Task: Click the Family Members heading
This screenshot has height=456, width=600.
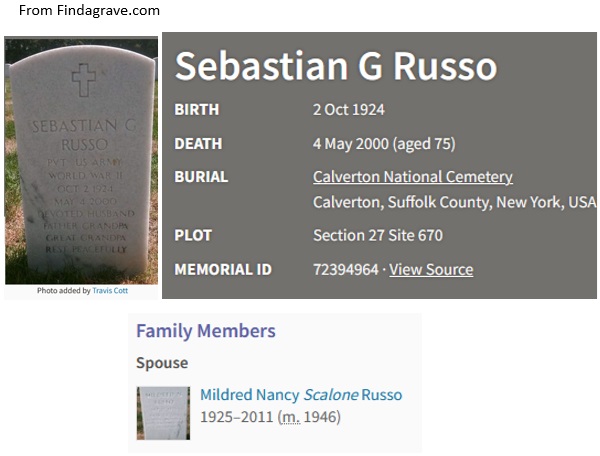Action: [x=206, y=331]
